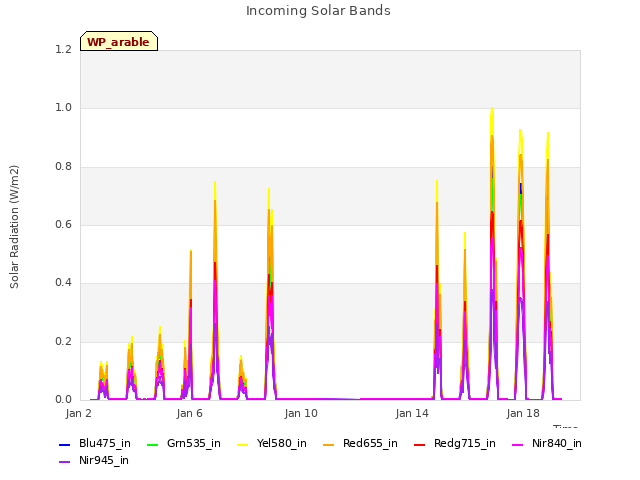Toggle the Grn535_in legend entry
The width and height of the screenshot is (640, 480).
(x=183, y=444)
